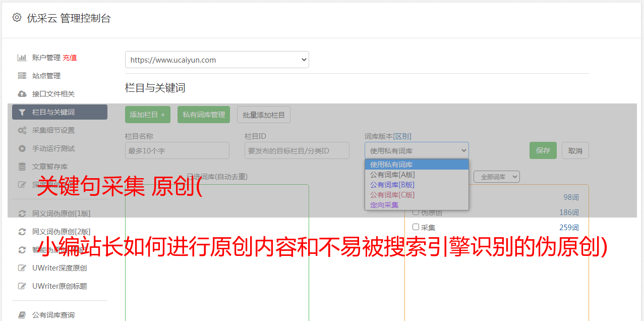Click the refresh icon for 同义词伪原创[1版]

[22, 213]
